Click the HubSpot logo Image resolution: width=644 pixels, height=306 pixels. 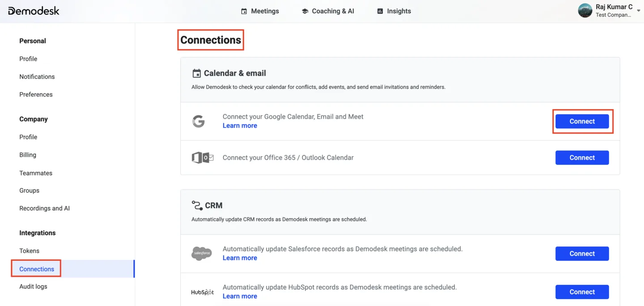coord(202,292)
